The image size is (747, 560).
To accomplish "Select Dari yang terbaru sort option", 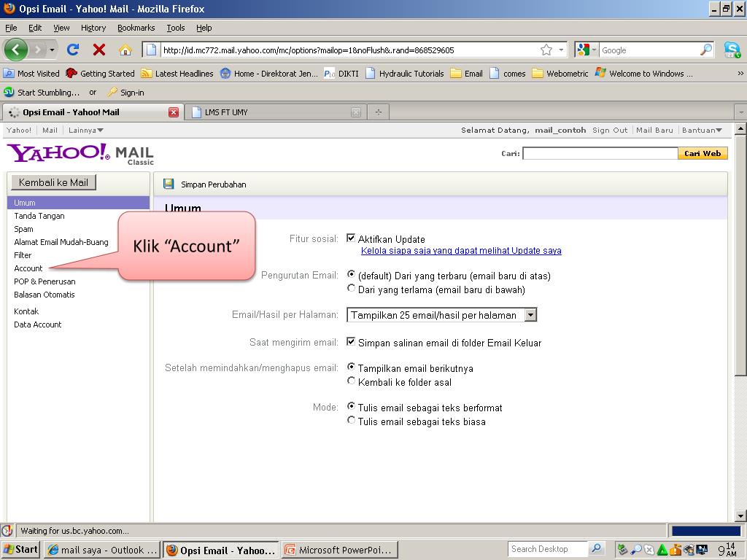I will click(351, 274).
